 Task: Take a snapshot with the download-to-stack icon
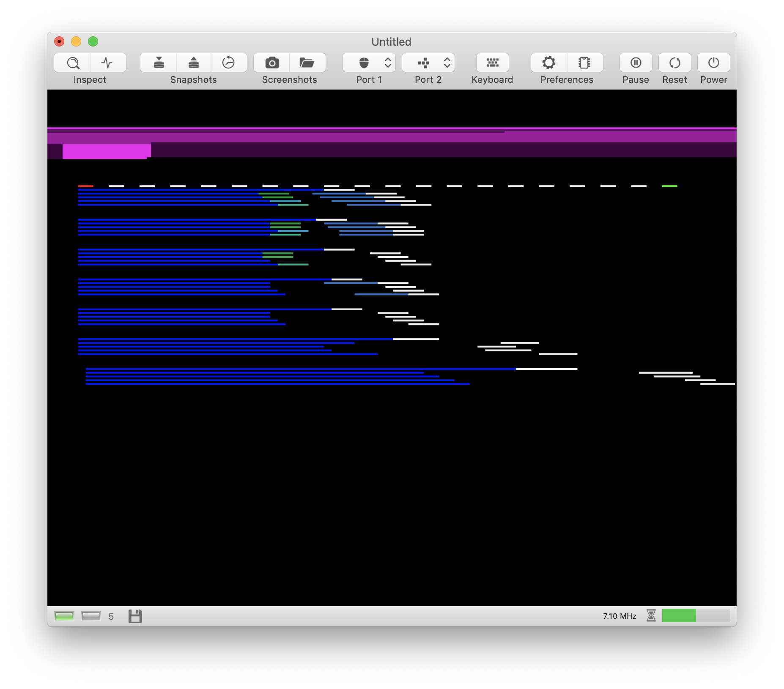point(159,63)
